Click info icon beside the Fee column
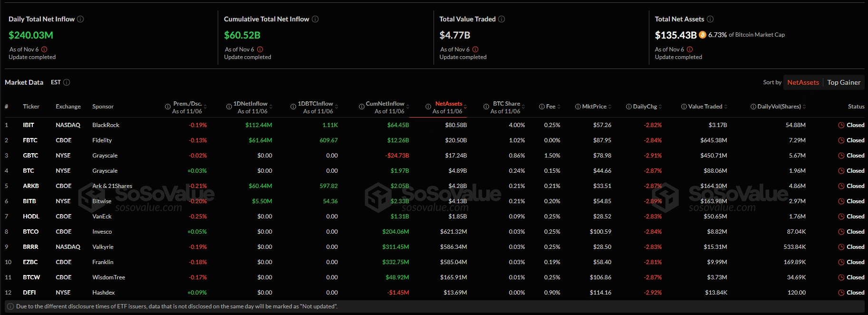The height and width of the screenshot is (315, 868). (542, 107)
